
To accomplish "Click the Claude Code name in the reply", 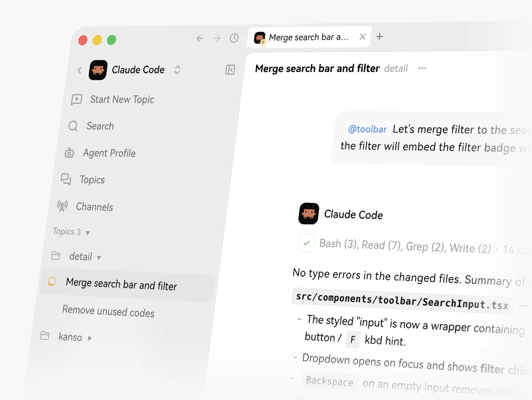I will [x=354, y=215].
